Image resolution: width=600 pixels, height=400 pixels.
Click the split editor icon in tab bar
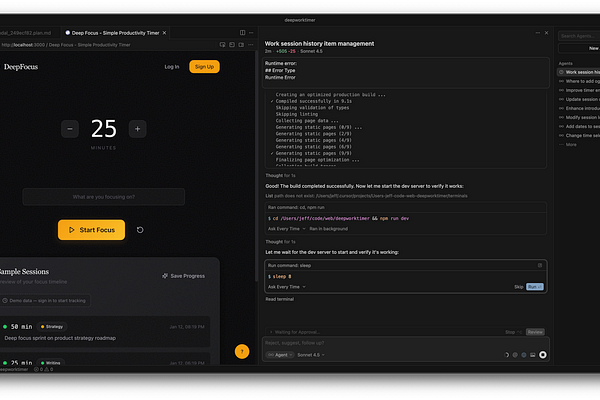242,33
